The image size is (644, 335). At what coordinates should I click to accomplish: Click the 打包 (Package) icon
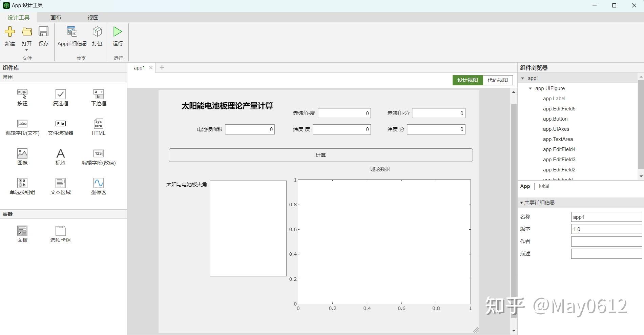point(97,32)
